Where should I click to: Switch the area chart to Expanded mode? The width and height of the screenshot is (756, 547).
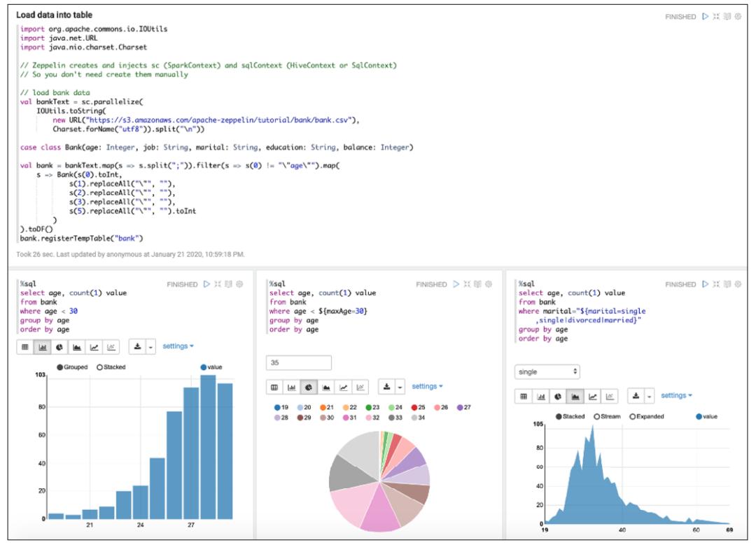[633, 416]
